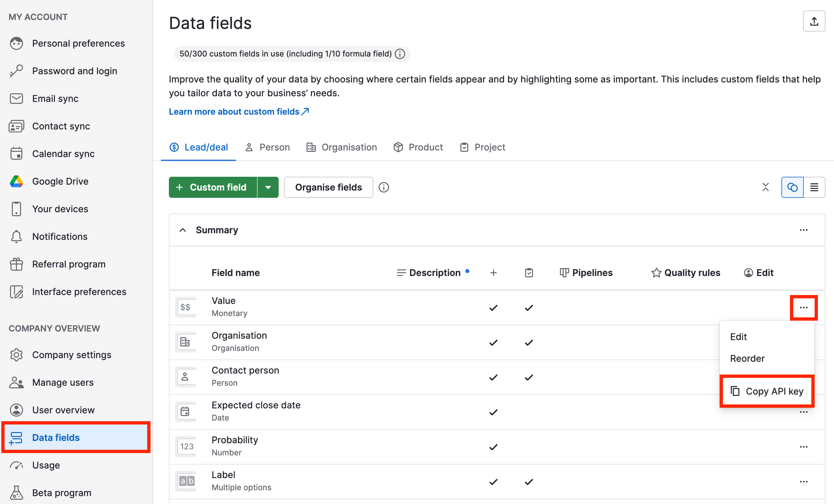This screenshot has height=504, width=834.
Task: Click the export upload icon button
Action: tap(814, 21)
